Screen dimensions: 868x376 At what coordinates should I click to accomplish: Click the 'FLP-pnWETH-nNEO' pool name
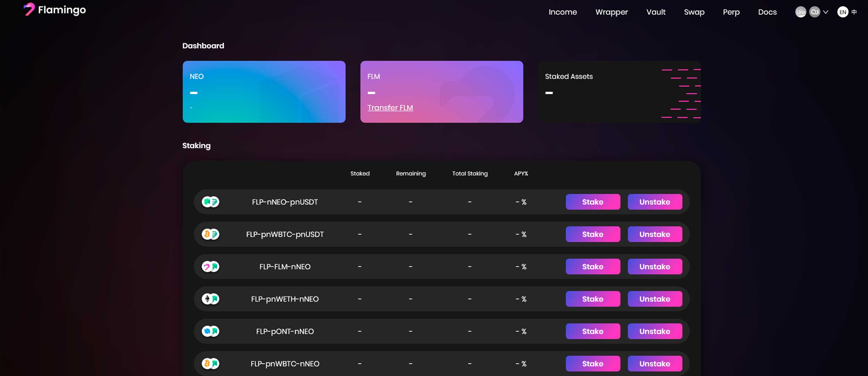pyautogui.click(x=285, y=299)
